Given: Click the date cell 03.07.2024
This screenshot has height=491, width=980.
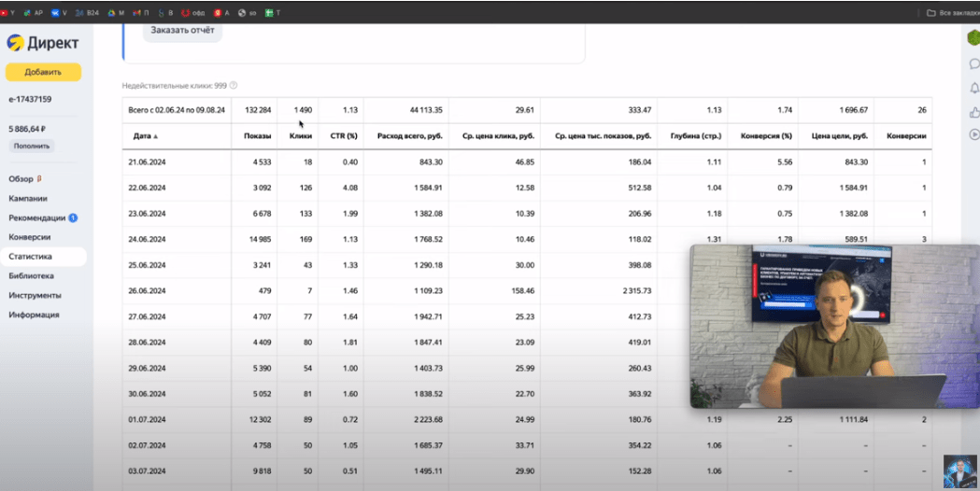Looking at the screenshot, I should coord(147,471).
